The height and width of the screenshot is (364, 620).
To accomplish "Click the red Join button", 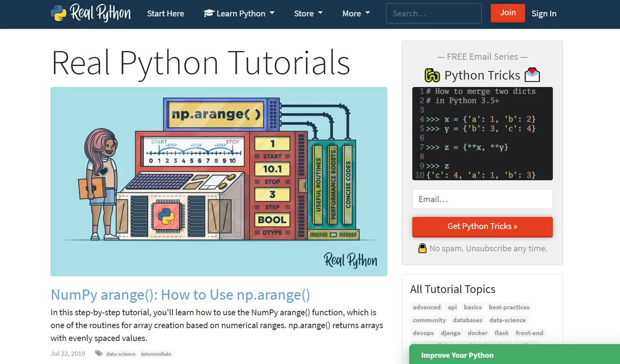I will click(x=508, y=13).
